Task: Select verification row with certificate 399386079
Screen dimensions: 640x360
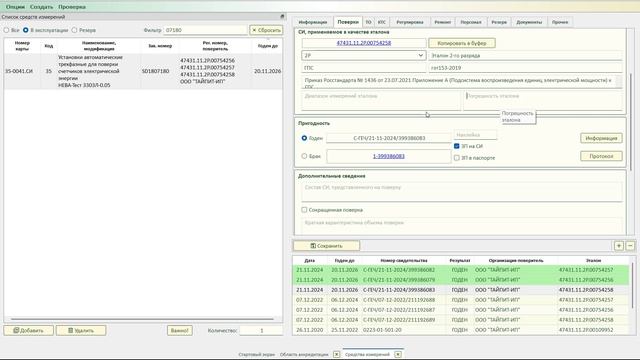Action: (x=461, y=280)
